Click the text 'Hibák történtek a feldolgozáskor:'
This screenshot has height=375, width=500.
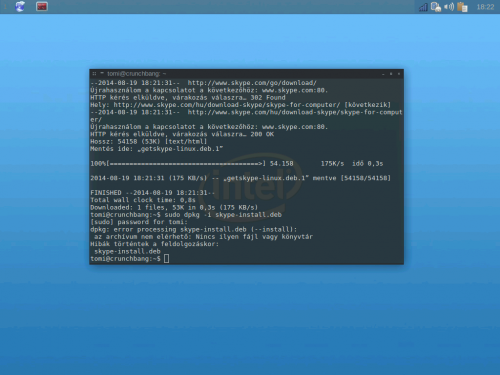click(x=155, y=244)
